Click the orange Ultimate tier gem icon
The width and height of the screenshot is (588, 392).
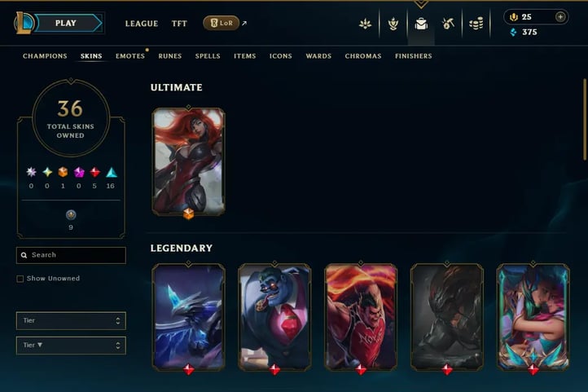[x=63, y=172]
